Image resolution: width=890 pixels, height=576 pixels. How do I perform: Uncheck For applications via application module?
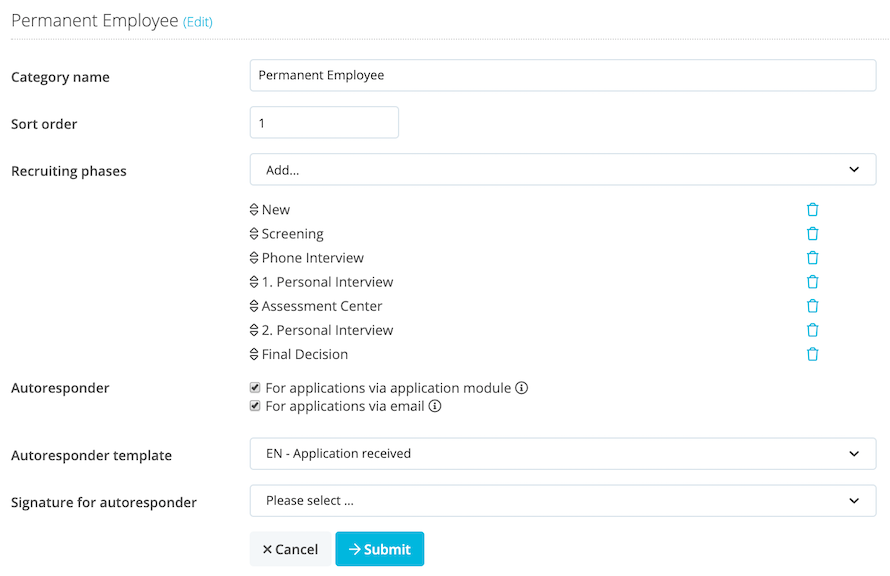tap(256, 388)
